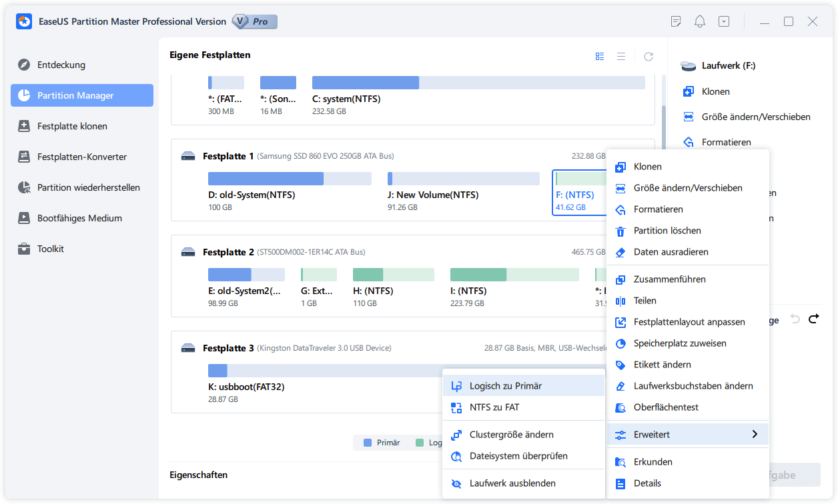
Task: Choose Festplattenlayout anpassen menu entry
Action: coord(688,322)
